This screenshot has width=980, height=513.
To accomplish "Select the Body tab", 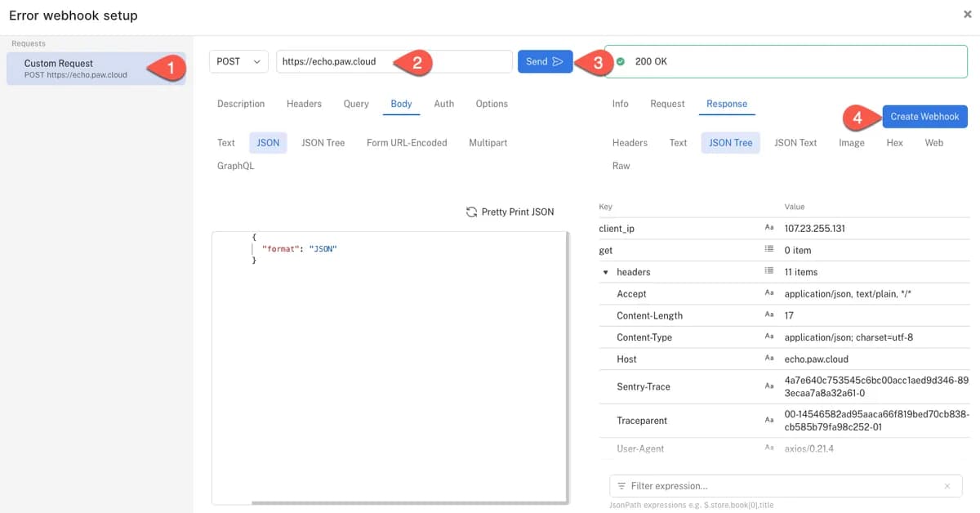I will coord(401,104).
